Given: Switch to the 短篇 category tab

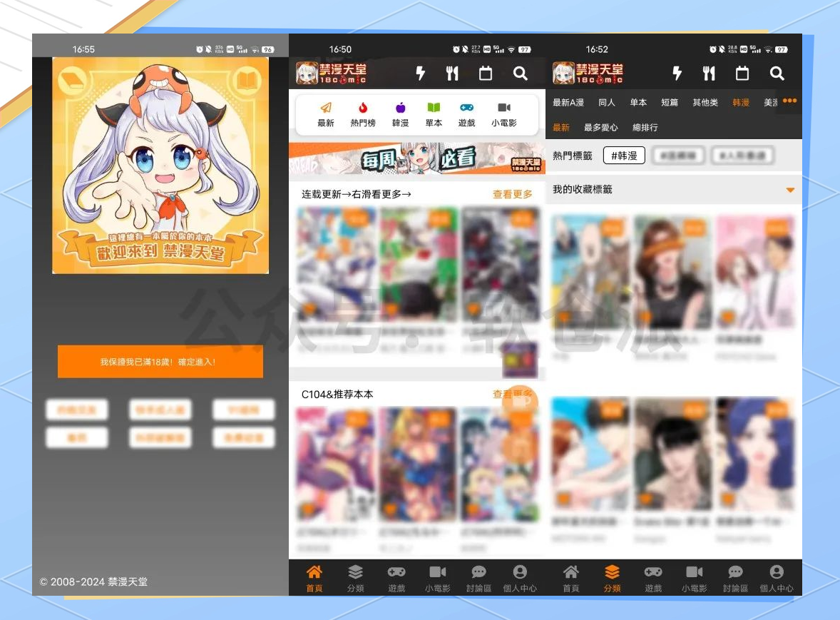Looking at the screenshot, I should pyautogui.click(x=669, y=102).
